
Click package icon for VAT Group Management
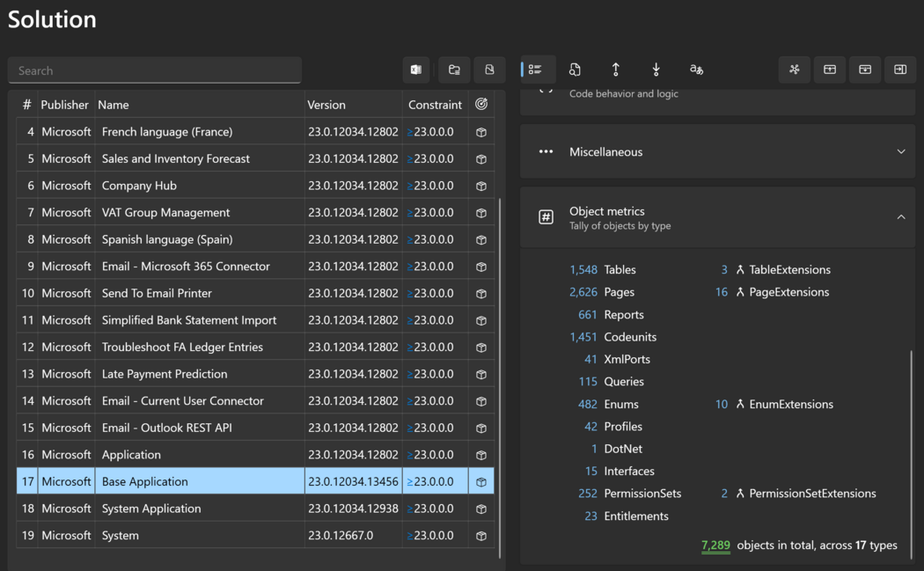click(x=481, y=213)
